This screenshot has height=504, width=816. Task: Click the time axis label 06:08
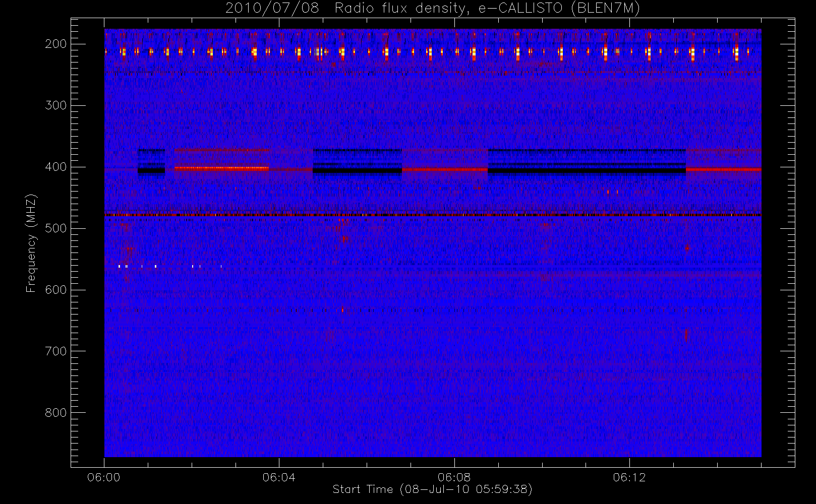point(454,477)
